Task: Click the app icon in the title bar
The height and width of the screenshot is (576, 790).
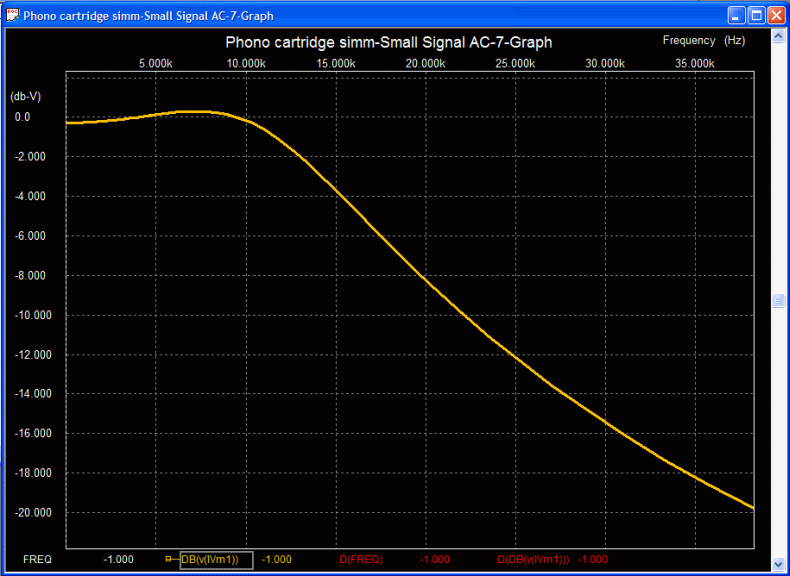Action: coord(13,15)
